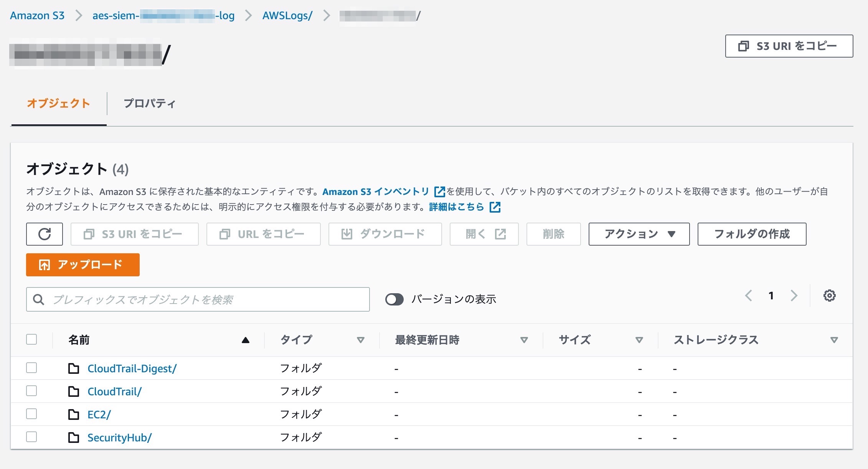868x469 pixels.
Task: Open the CloudTrail/ folder link
Action: (115, 391)
